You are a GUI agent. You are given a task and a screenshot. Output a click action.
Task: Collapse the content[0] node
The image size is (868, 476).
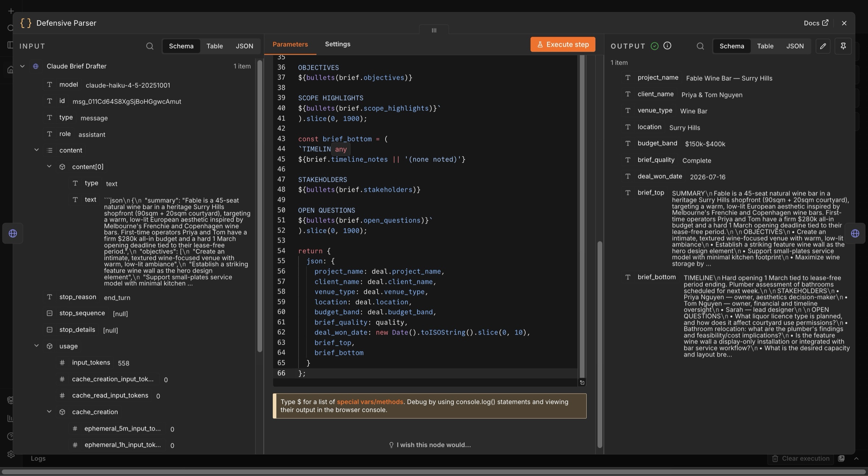(49, 167)
